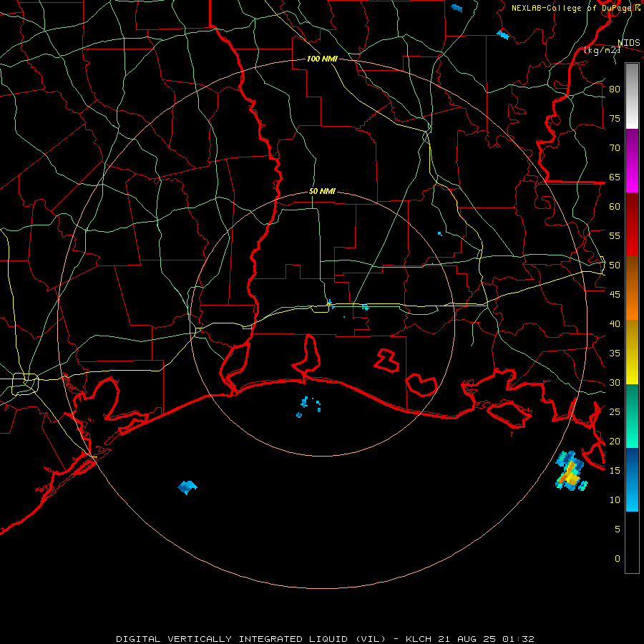Select the orange-brown segment of color scale
The height and width of the screenshot is (644, 644).
(x=632, y=288)
